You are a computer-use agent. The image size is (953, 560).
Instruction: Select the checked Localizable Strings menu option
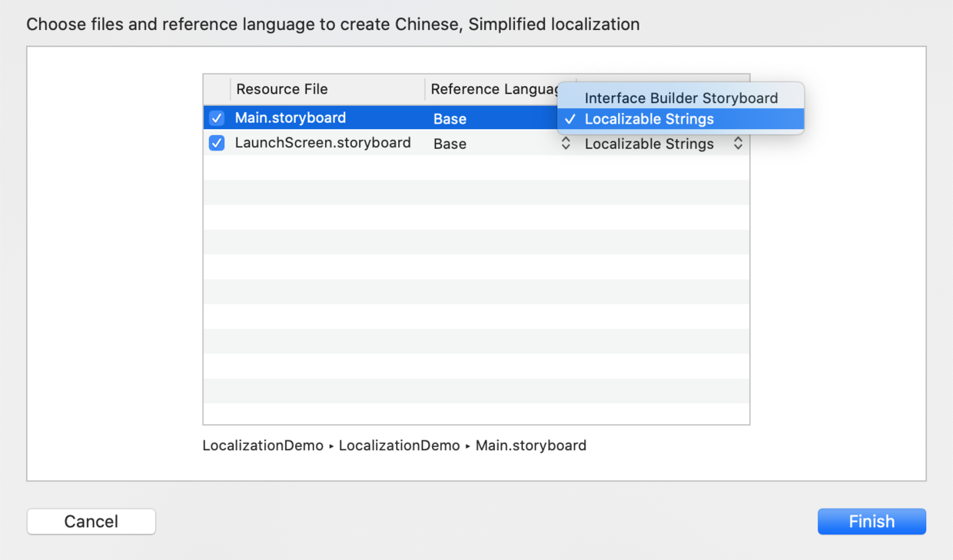[649, 119]
